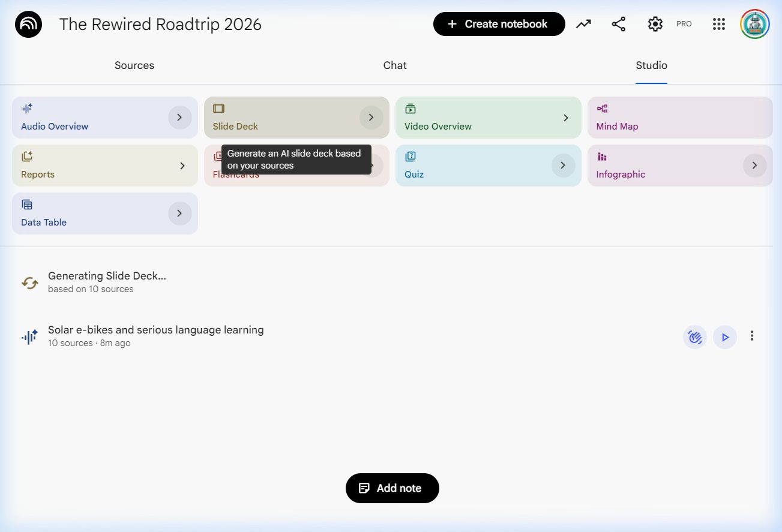
Task: Switch to the Chat tab
Action: pyautogui.click(x=395, y=65)
